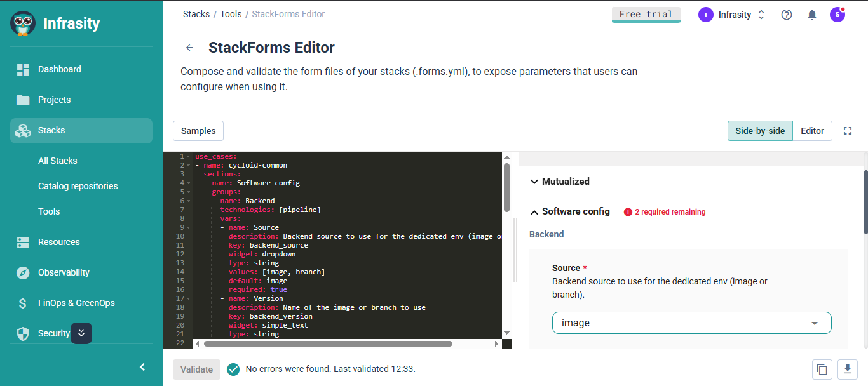Click the Samples button
The width and height of the screenshot is (868, 386).
(198, 131)
